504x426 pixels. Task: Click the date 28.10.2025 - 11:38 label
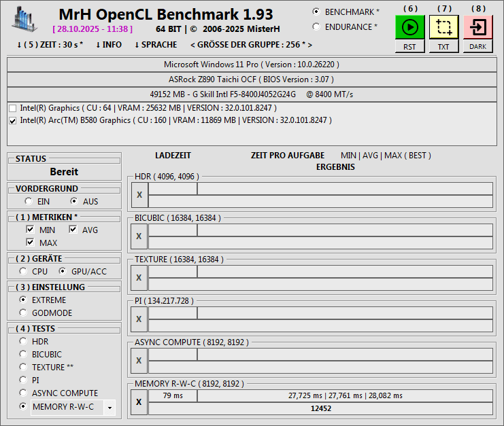click(93, 29)
